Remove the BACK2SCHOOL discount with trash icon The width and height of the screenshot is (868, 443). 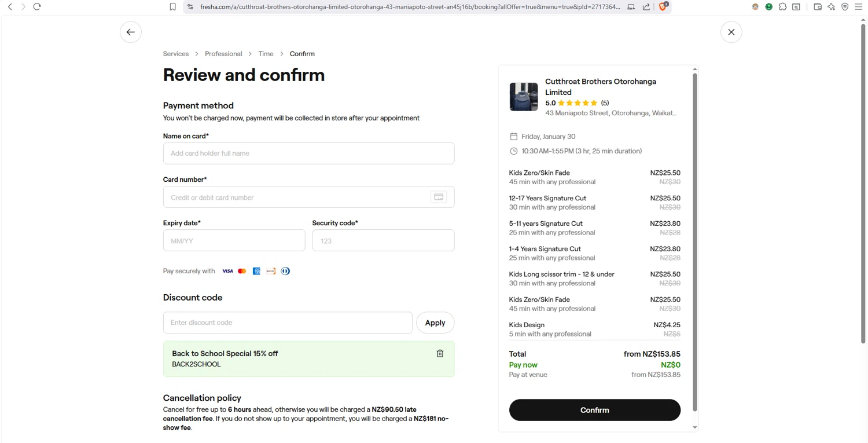coord(440,353)
